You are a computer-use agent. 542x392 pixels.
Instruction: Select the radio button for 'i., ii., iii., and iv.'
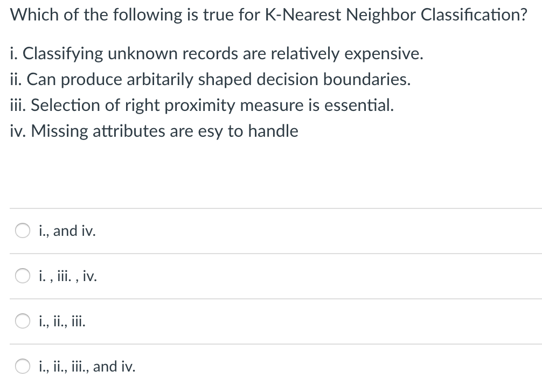(22, 367)
